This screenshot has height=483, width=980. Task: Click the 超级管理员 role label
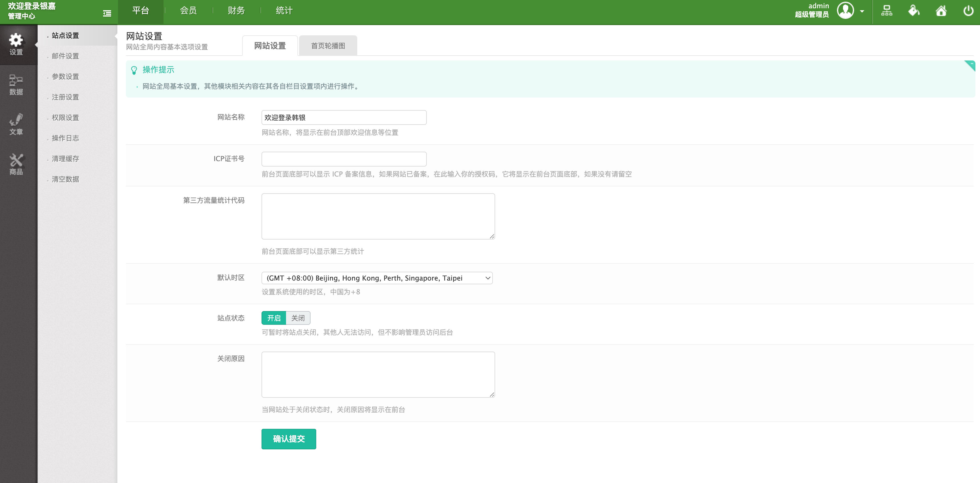812,15
